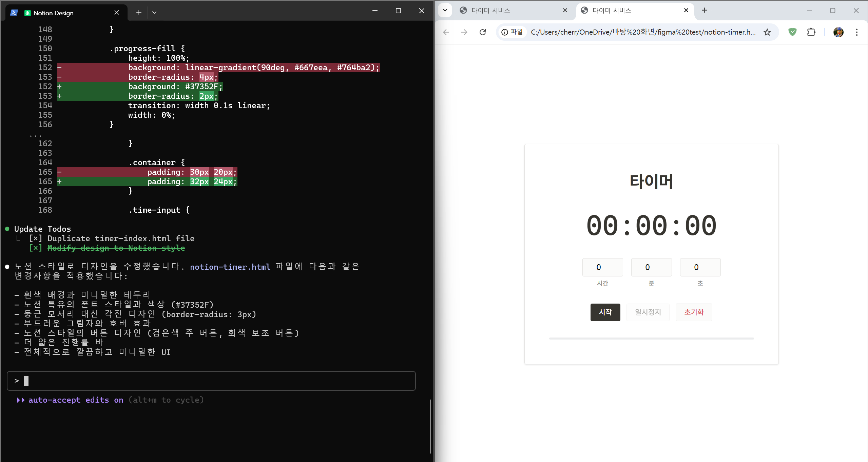Open a new Chrome tab
The width and height of the screenshot is (868, 462).
[x=705, y=11]
